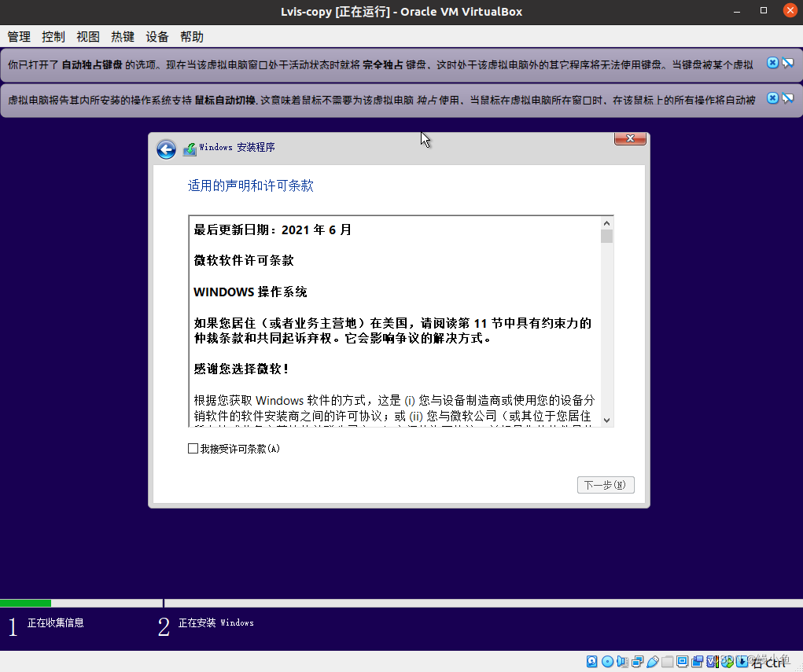Open the optical disk status icon
803x672 pixels.
click(607, 661)
